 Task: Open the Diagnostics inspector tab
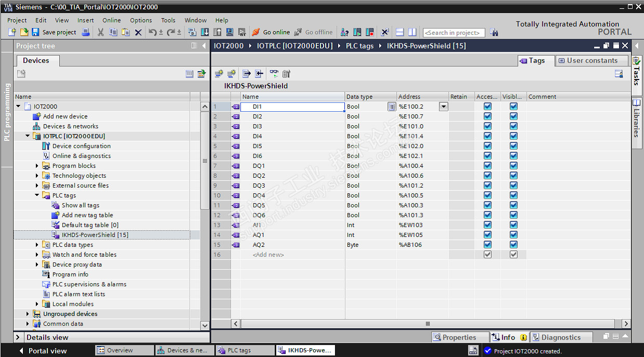point(561,337)
